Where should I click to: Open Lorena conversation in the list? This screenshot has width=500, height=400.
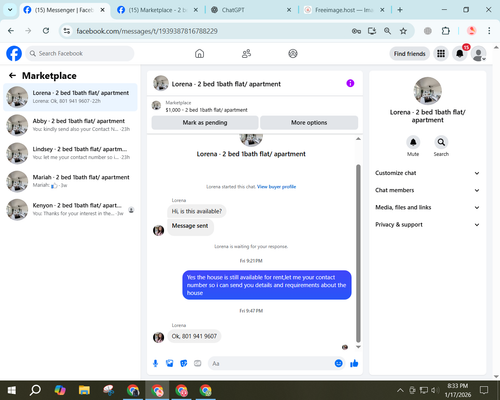point(70,97)
